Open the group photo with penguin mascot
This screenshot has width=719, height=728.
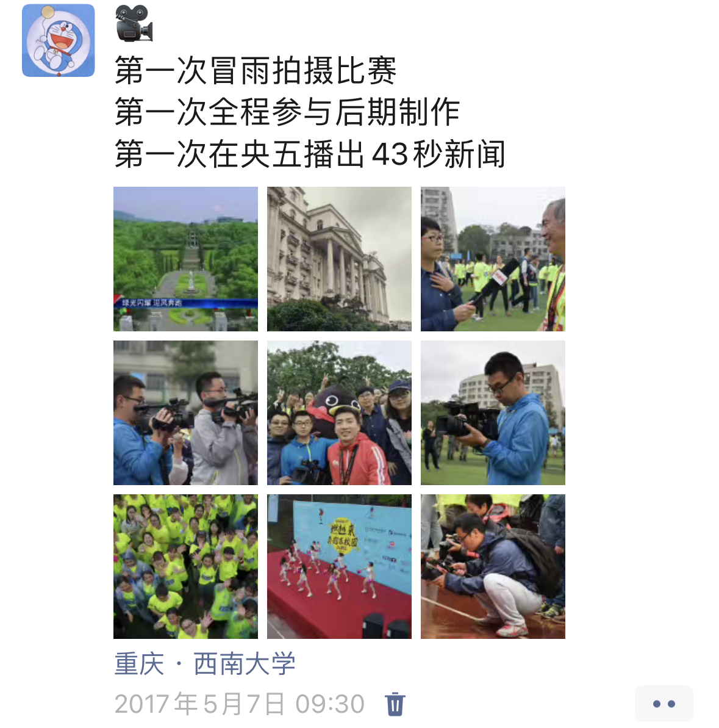tap(339, 413)
